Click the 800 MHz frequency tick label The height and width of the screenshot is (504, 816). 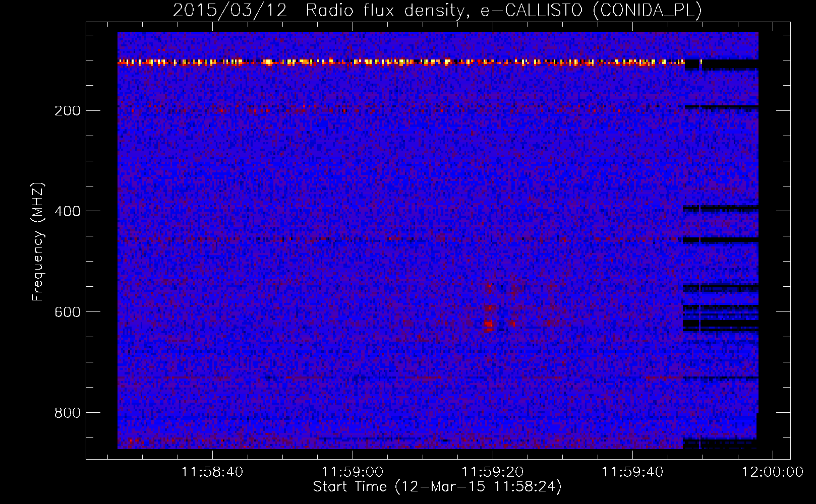pyautogui.click(x=68, y=413)
